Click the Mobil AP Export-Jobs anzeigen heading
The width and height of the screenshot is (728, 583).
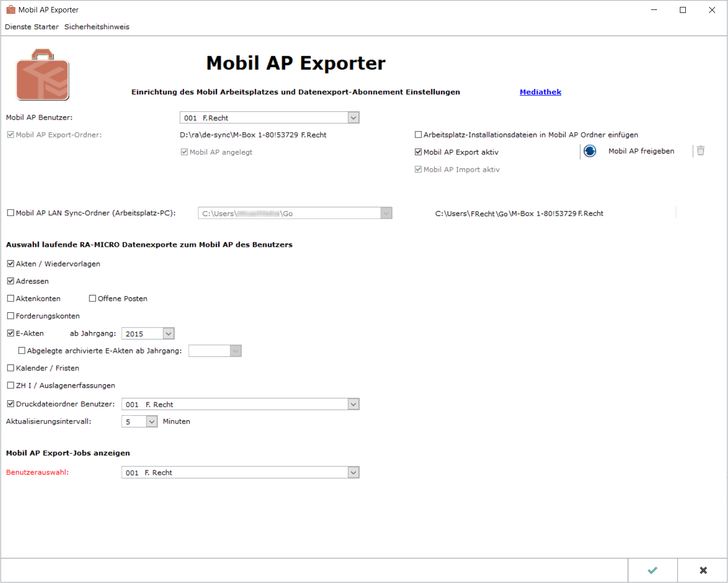[x=68, y=453]
